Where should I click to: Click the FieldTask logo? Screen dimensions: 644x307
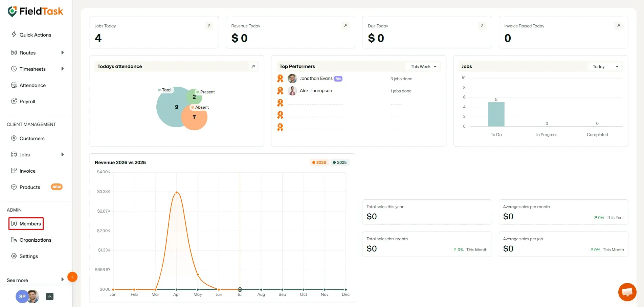coord(35,12)
